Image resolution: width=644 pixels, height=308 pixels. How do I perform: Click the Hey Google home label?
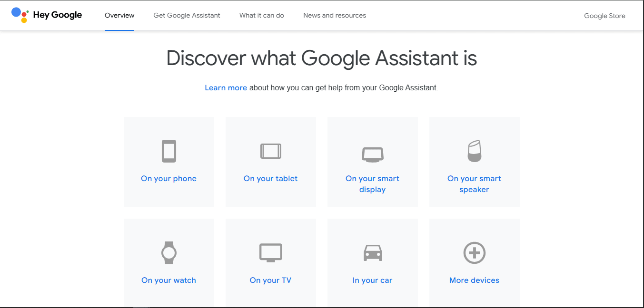[57, 15]
